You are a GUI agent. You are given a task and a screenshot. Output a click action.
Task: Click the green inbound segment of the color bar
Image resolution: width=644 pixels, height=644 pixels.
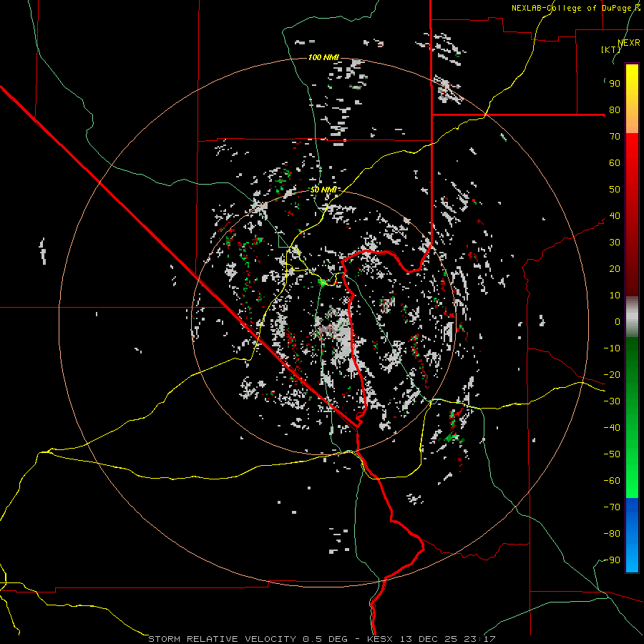pyautogui.click(x=632, y=417)
